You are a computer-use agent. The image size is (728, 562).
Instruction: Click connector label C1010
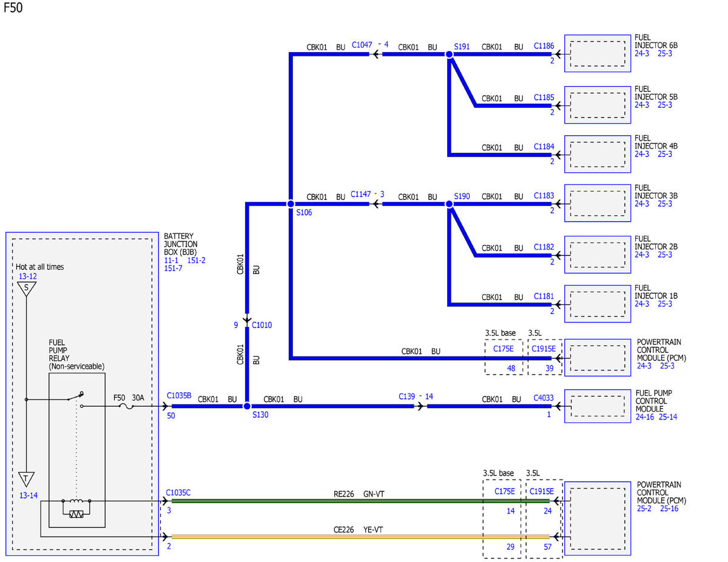[x=262, y=325]
